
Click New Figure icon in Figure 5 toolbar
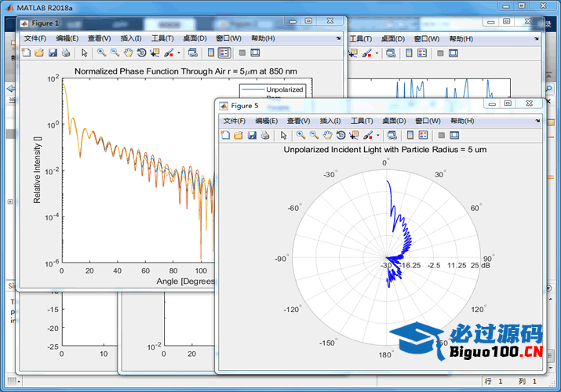click(x=225, y=135)
